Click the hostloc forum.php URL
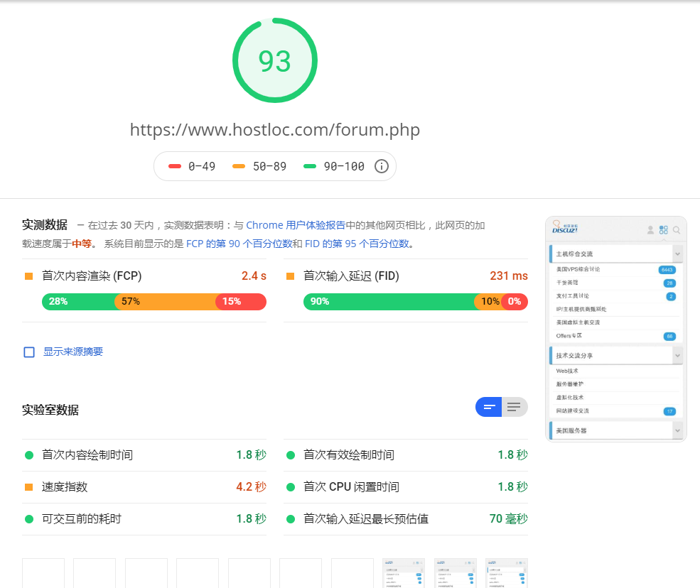Screen dimensions: 700x588 point(274,130)
